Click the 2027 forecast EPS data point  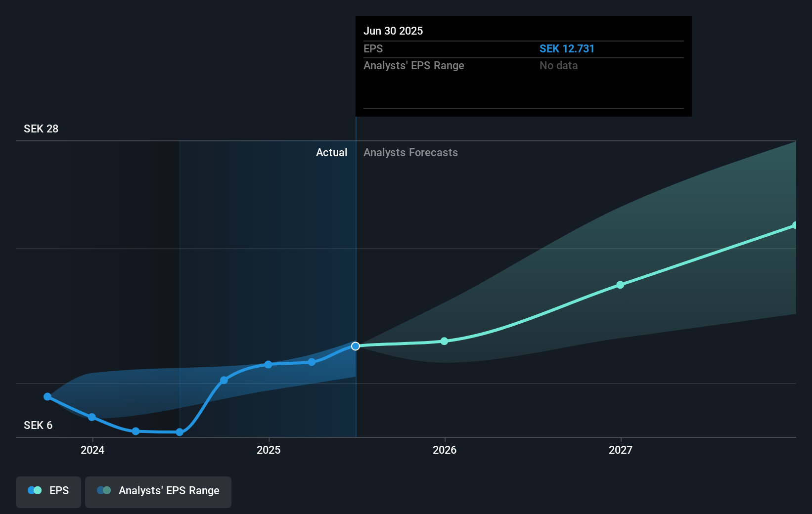[x=620, y=285]
